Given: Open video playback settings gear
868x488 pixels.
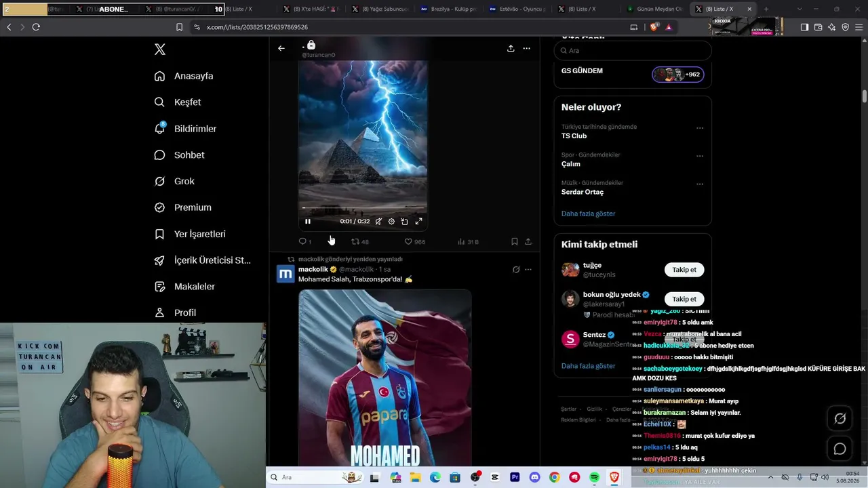Looking at the screenshot, I should (x=391, y=221).
